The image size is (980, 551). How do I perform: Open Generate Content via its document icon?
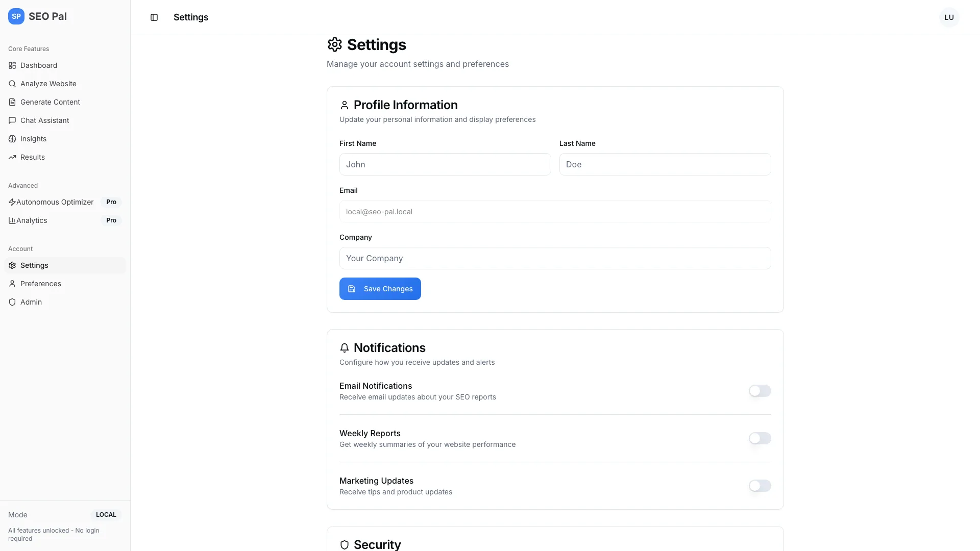click(12, 102)
